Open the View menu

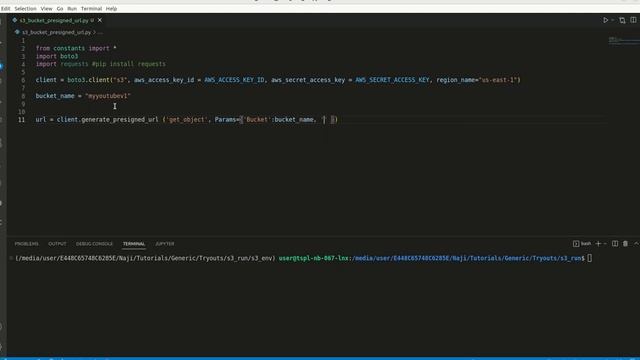click(46, 9)
